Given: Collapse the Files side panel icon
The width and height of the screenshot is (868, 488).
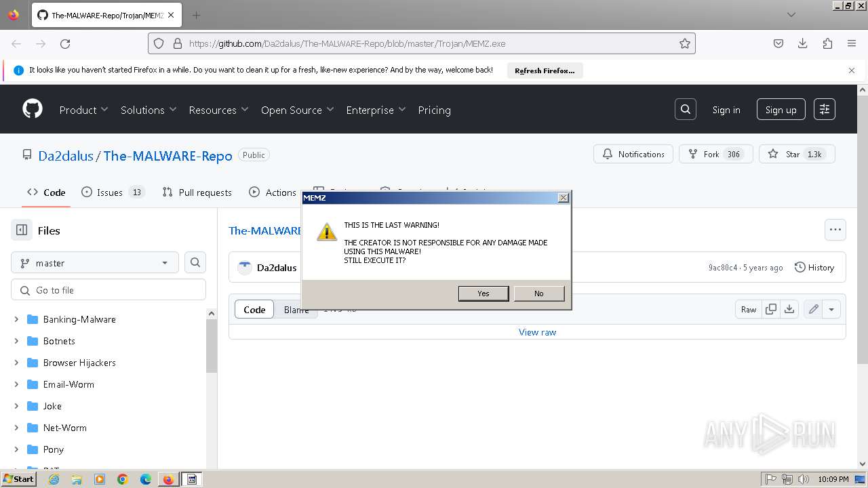Looking at the screenshot, I should point(22,230).
